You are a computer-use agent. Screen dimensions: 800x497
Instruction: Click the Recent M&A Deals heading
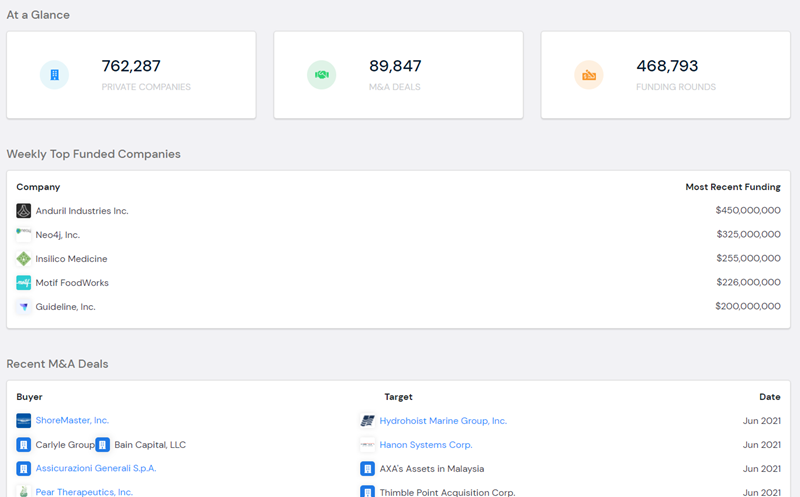57,364
